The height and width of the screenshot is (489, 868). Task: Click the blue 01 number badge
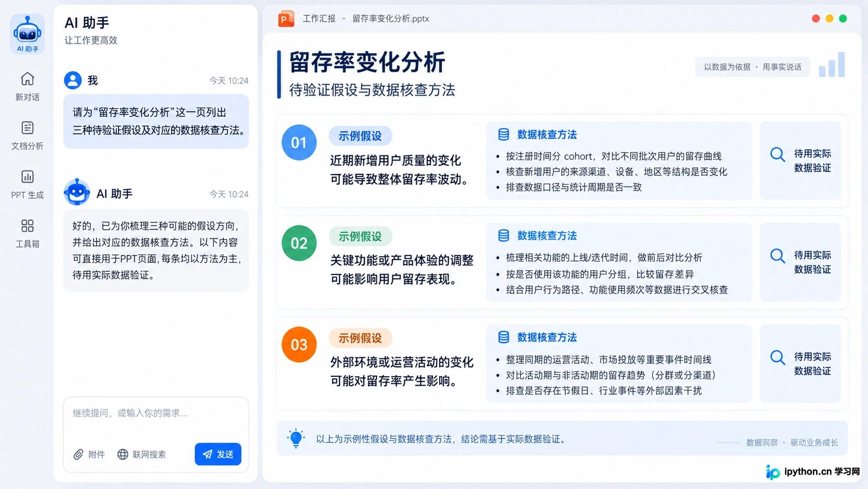pyautogui.click(x=299, y=142)
